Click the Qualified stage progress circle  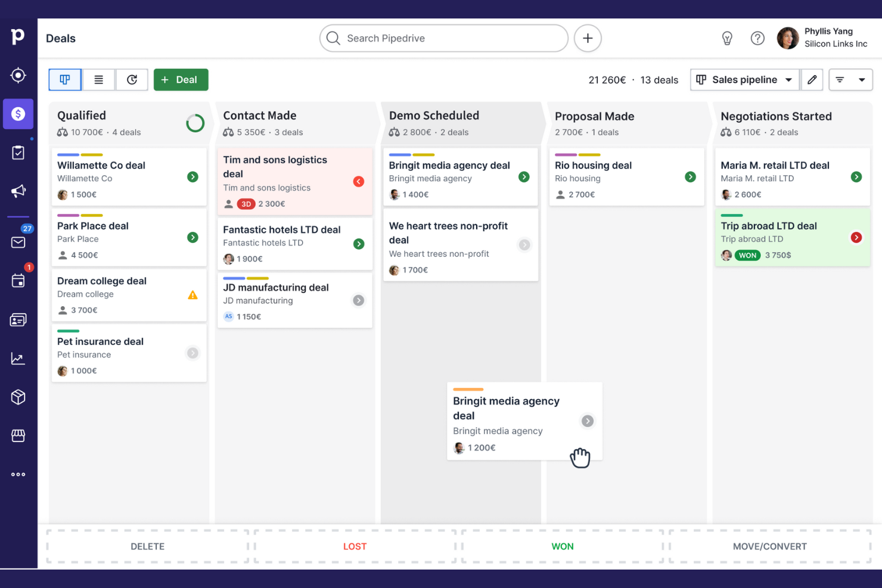click(195, 123)
